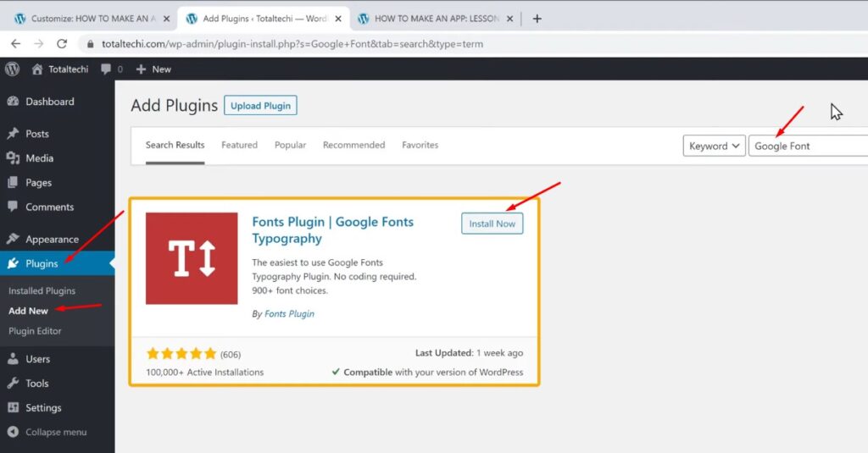Viewport: 868px width, 453px height.
Task: Open Installed Plugins submenu item
Action: tap(42, 291)
